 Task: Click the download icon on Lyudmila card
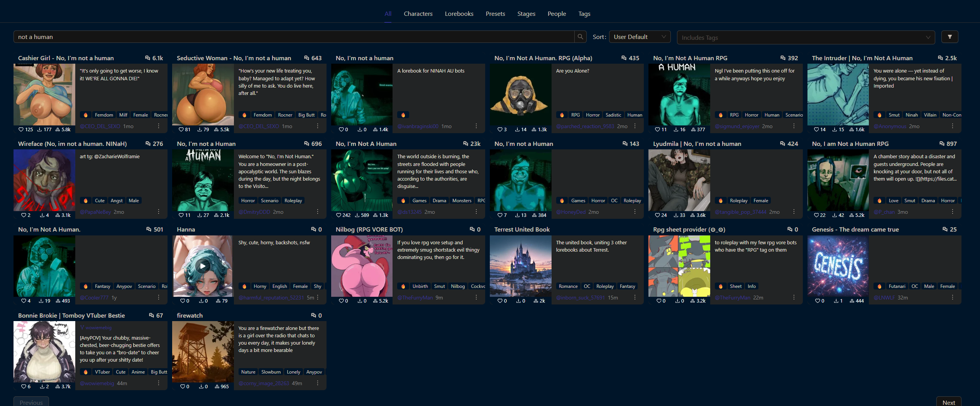pyautogui.click(x=676, y=215)
